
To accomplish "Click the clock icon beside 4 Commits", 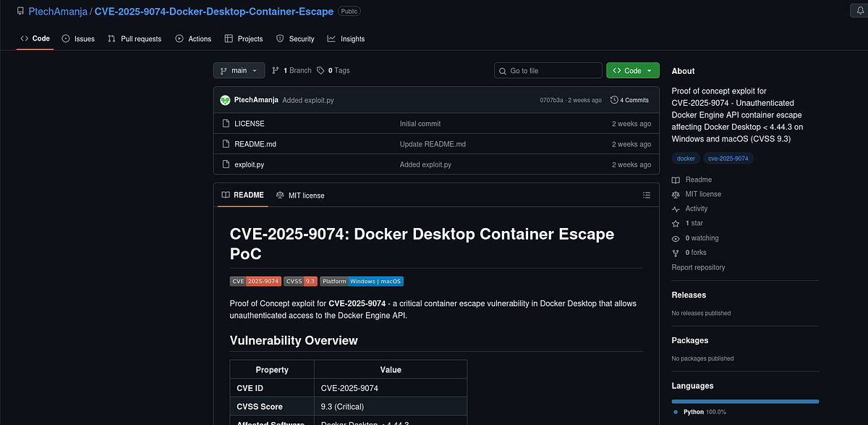I will click(x=614, y=100).
